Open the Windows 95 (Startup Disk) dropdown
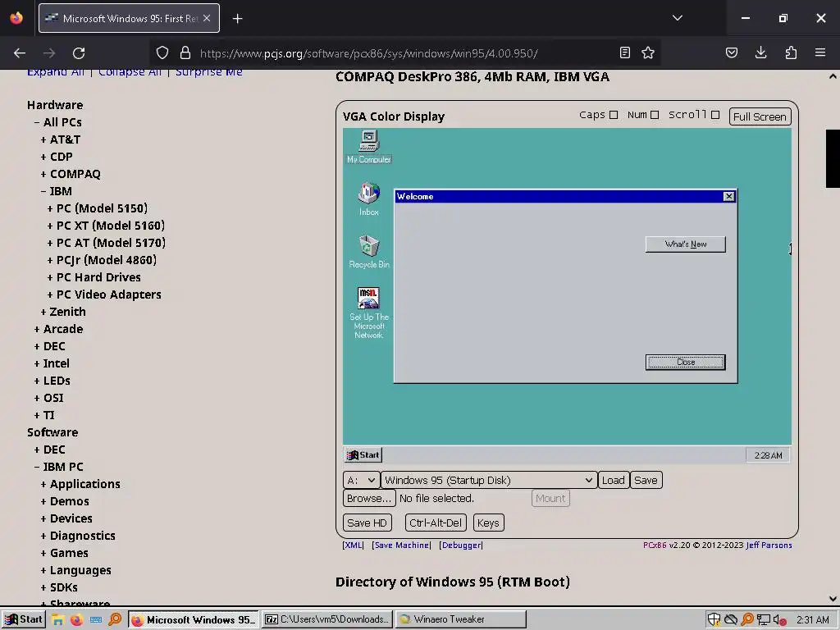 [489, 480]
